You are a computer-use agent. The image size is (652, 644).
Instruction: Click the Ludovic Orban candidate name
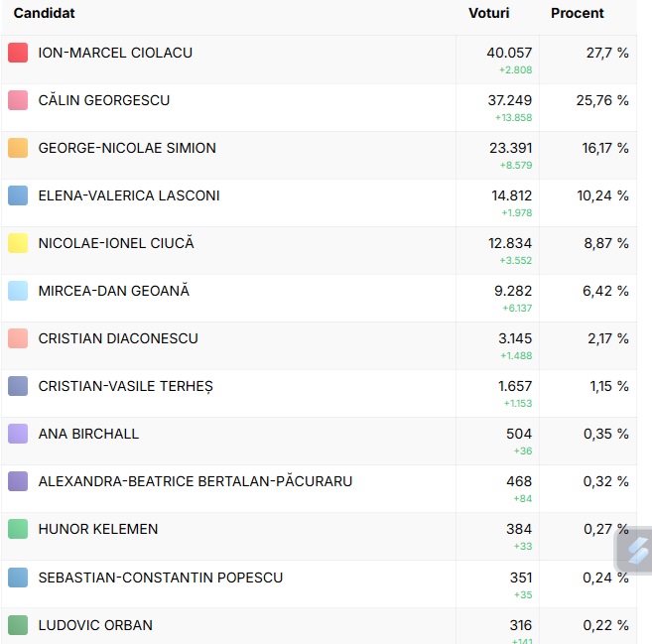click(x=95, y=625)
